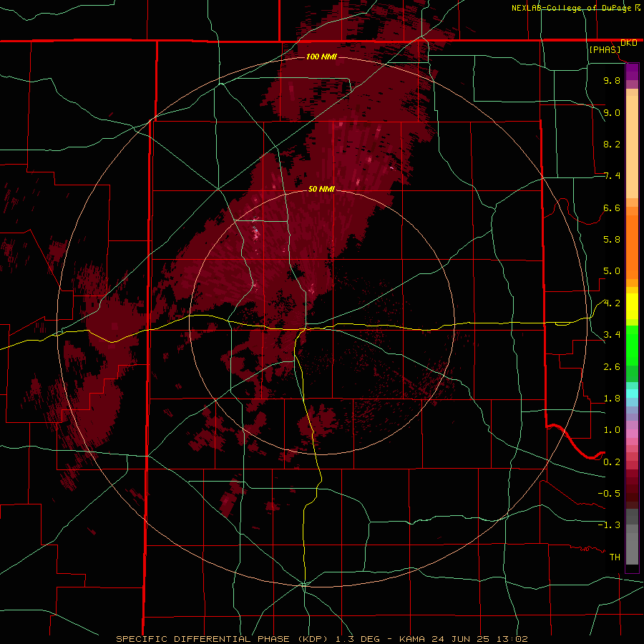Pick the peach segment of the color bar
This screenshot has width=644, height=644.
(x=632, y=147)
